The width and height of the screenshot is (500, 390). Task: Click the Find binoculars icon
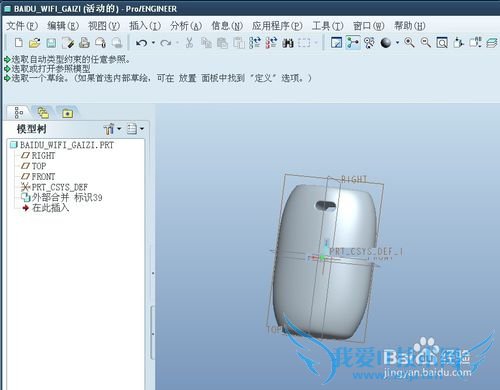coord(288,43)
